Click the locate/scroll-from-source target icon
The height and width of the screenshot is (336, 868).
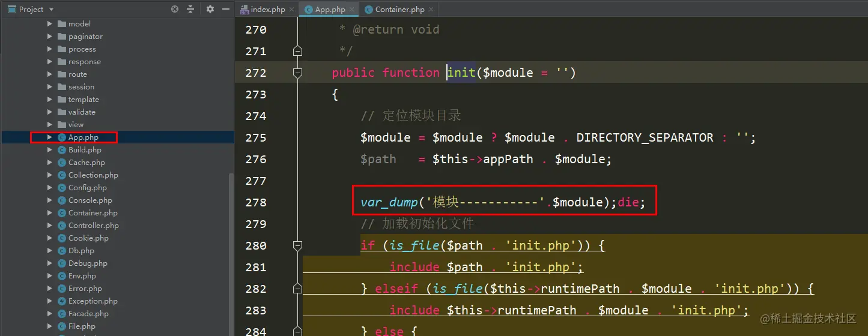tap(175, 9)
